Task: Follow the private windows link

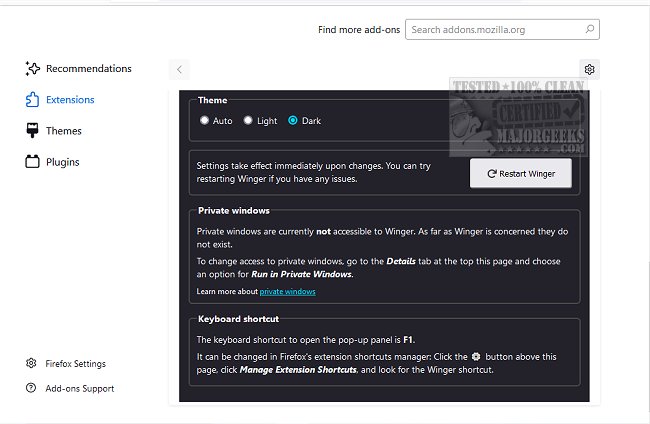Action: click(287, 291)
